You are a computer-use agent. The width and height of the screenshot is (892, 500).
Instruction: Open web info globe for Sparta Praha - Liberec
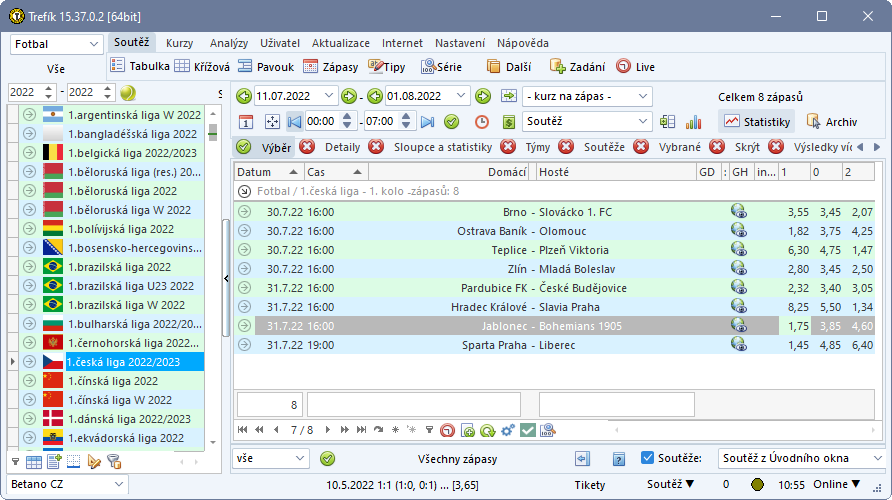(x=739, y=344)
